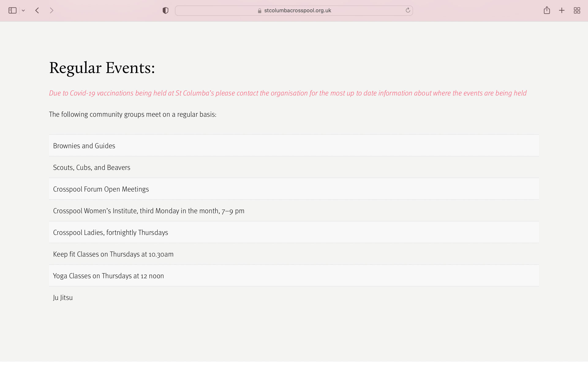Go back to the previous page
This screenshot has width=588, height=368.
click(x=37, y=10)
